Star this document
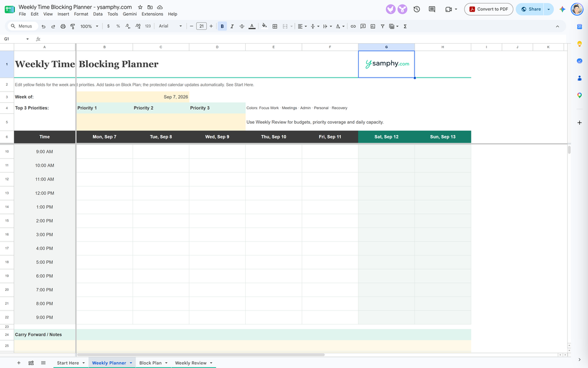Screen dimensions: 588x368 coord(140,7)
